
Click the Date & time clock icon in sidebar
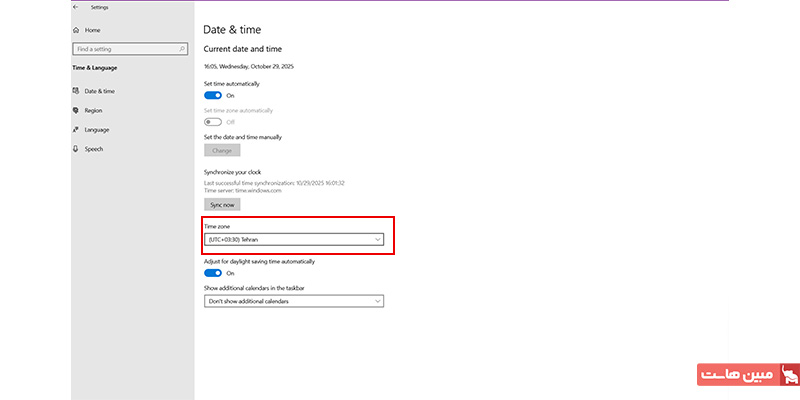[76, 91]
